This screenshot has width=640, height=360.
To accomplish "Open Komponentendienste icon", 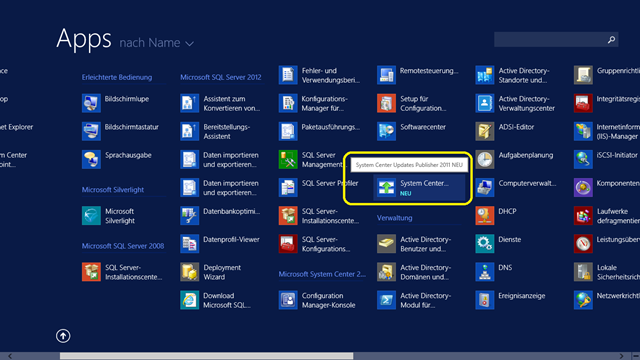I will pyautogui.click(x=583, y=188).
